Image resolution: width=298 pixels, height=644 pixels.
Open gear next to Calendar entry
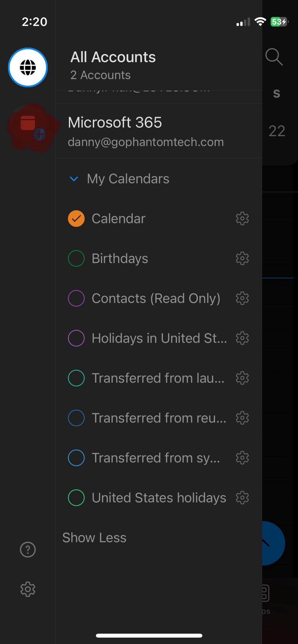tap(242, 218)
